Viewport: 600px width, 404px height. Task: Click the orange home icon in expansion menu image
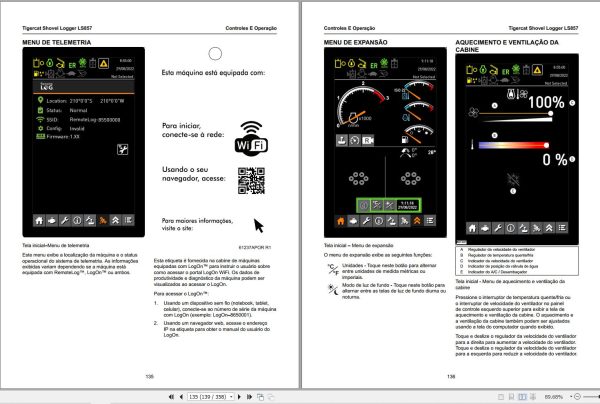340,221
